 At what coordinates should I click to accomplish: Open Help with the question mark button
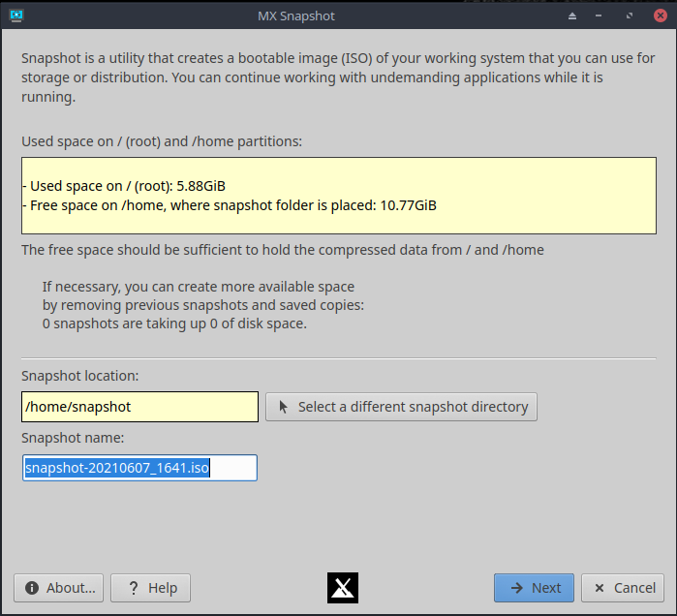pos(150,588)
